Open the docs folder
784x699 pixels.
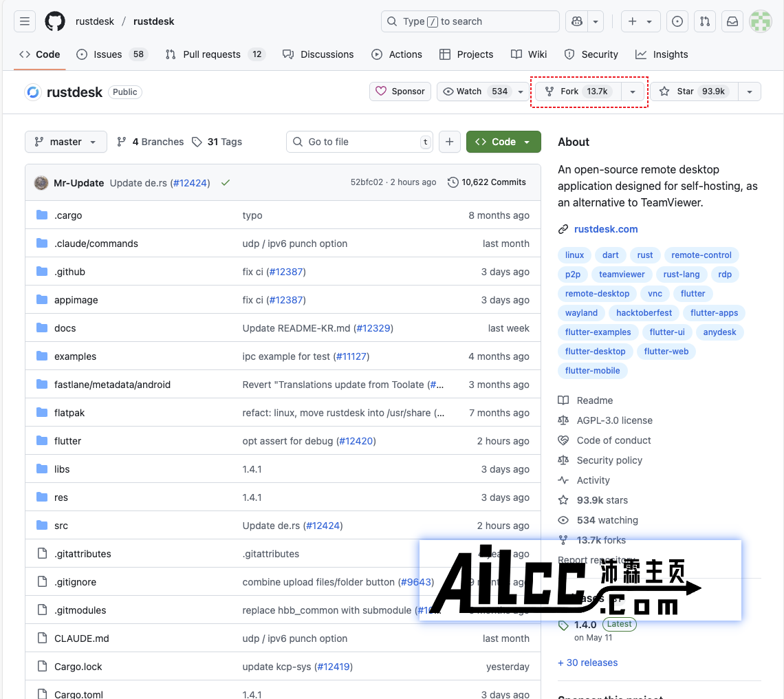point(65,328)
